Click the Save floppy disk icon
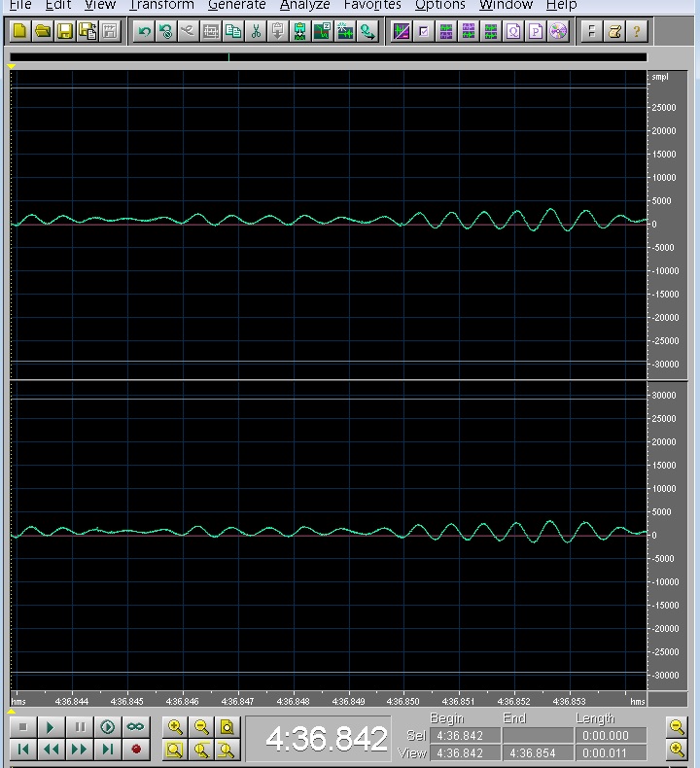 [65, 31]
